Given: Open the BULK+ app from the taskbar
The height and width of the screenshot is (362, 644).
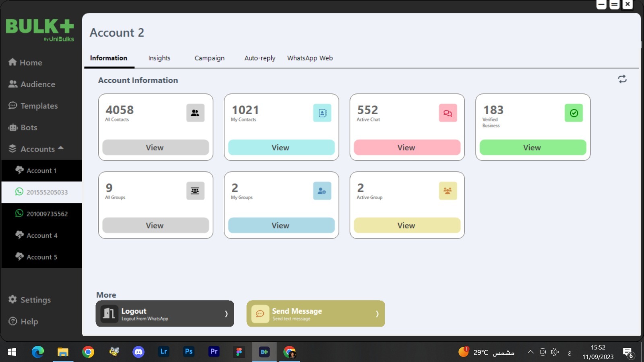Looking at the screenshot, I should [264, 352].
